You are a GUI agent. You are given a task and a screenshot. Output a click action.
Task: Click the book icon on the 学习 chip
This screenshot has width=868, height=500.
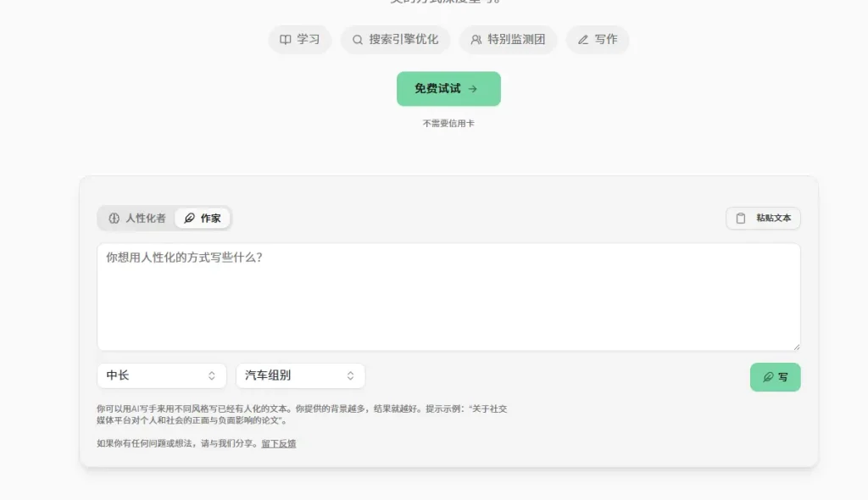pyautogui.click(x=286, y=40)
